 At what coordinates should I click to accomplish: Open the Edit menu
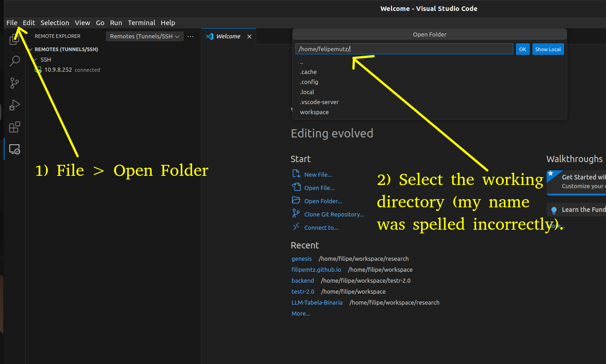pos(29,22)
